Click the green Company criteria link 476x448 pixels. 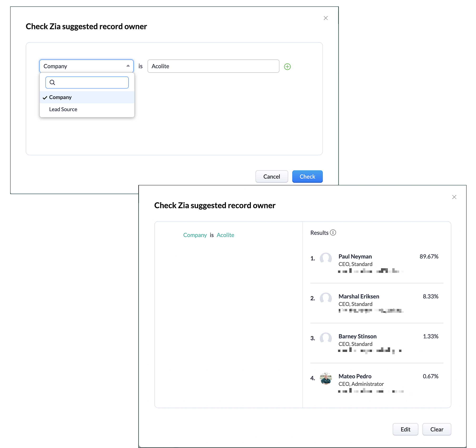point(195,235)
